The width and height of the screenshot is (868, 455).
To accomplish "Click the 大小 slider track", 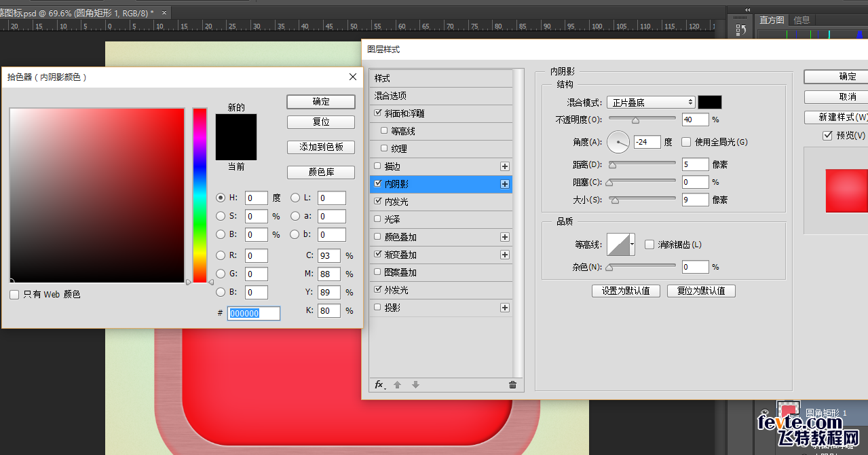I will pos(642,198).
